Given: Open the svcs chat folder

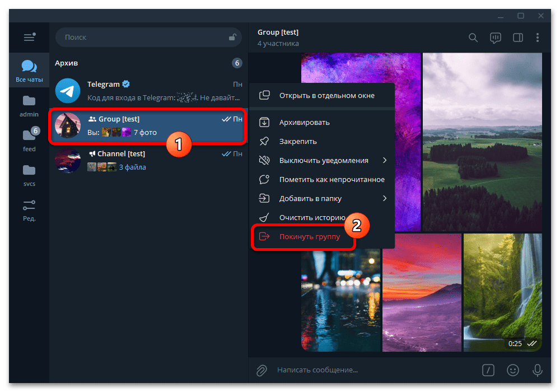Looking at the screenshot, I should 29,176.
